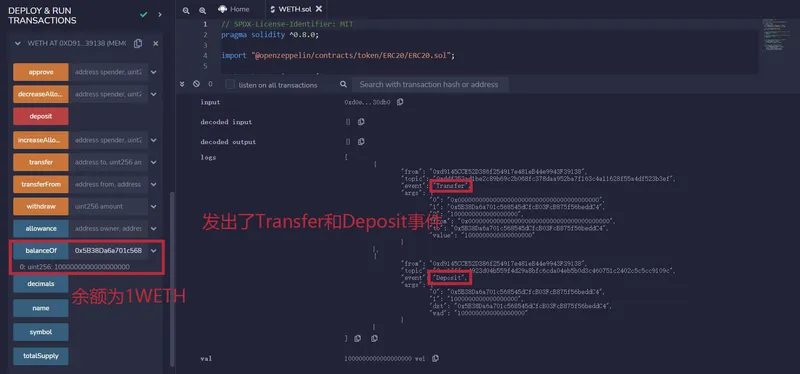
Task: Collapse the balanceOf function parameters
Action: pos(154,251)
